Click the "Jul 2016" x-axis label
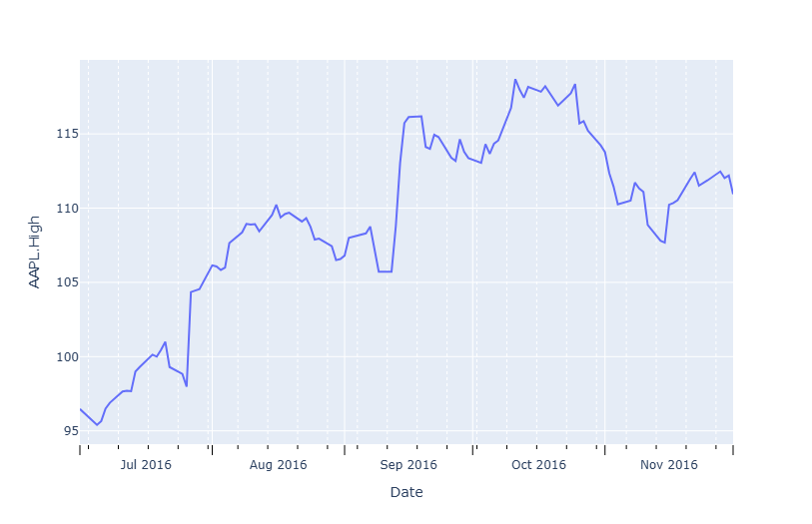The image size is (812, 524). click(146, 465)
